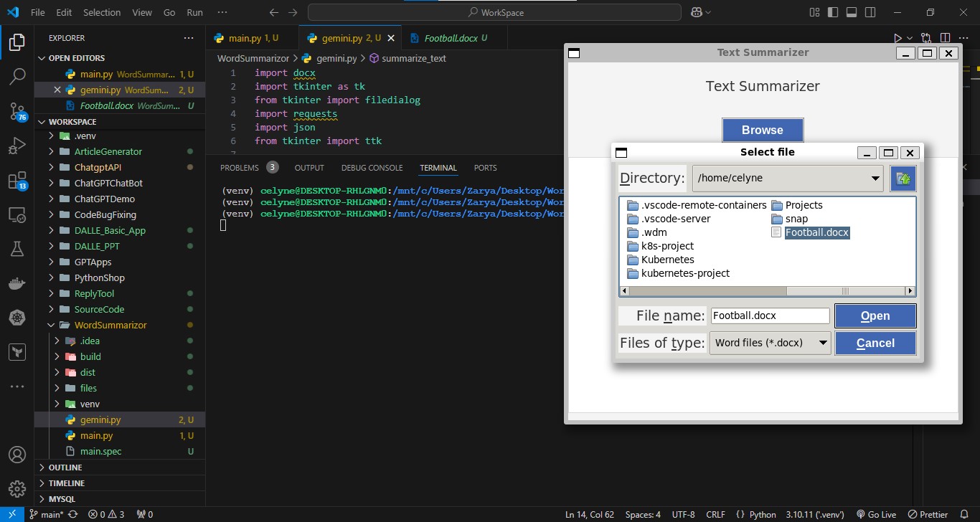The width and height of the screenshot is (980, 522).
Task: Click the Open button in file dialog
Action: (875, 316)
